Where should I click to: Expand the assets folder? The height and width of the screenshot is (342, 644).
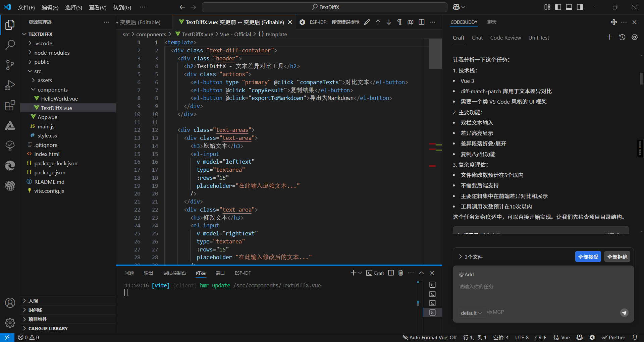tap(34, 80)
